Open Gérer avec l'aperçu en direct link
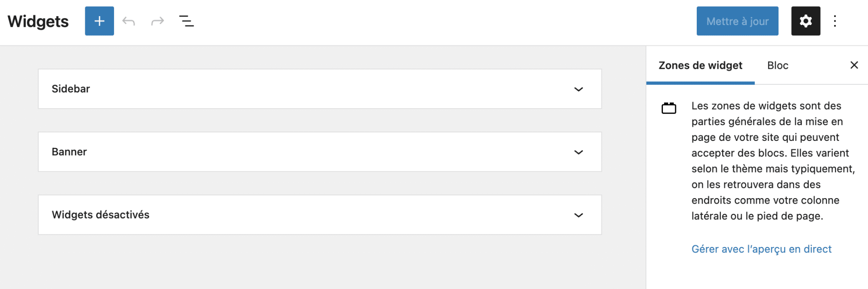Screen dimensions: 868x289 click(761, 249)
